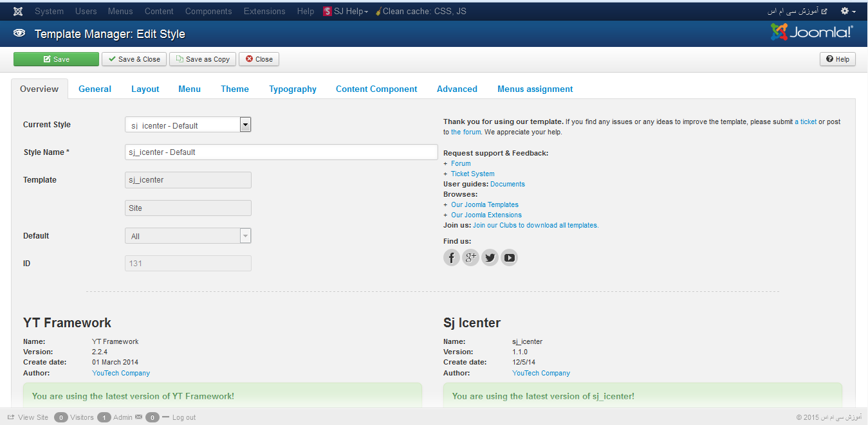
Task: Open Join our Clubs link
Action: click(x=535, y=225)
